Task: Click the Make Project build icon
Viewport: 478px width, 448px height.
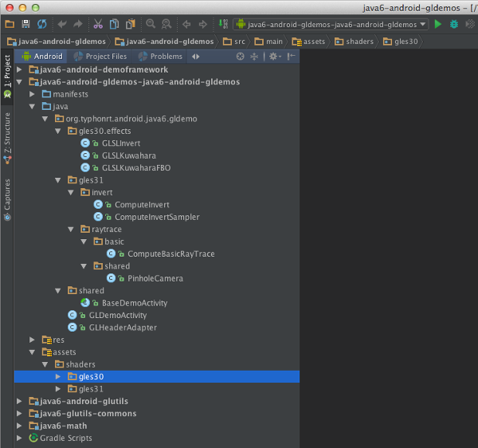Action: pyautogui.click(x=223, y=24)
